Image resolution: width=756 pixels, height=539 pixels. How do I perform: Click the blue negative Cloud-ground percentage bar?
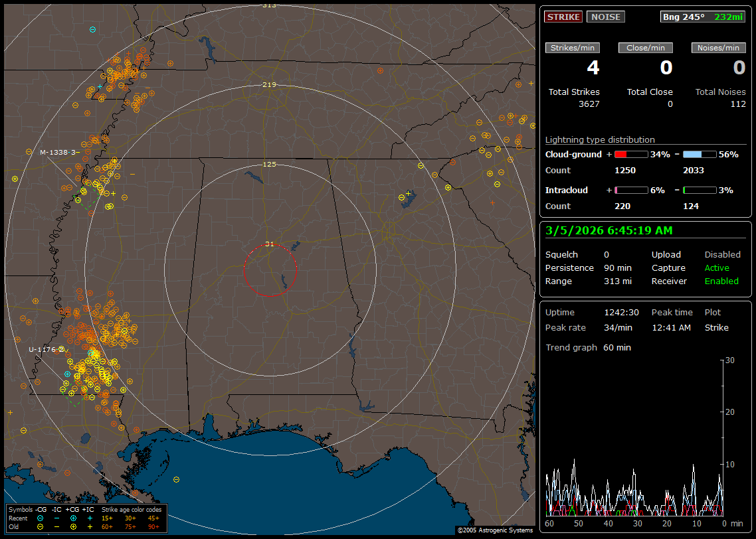click(x=700, y=154)
